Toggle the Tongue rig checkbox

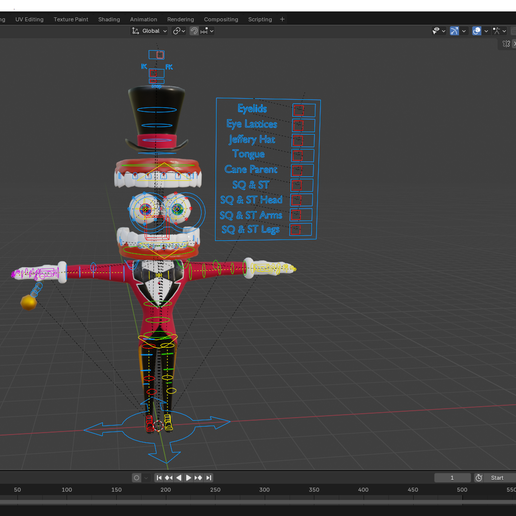click(x=302, y=155)
